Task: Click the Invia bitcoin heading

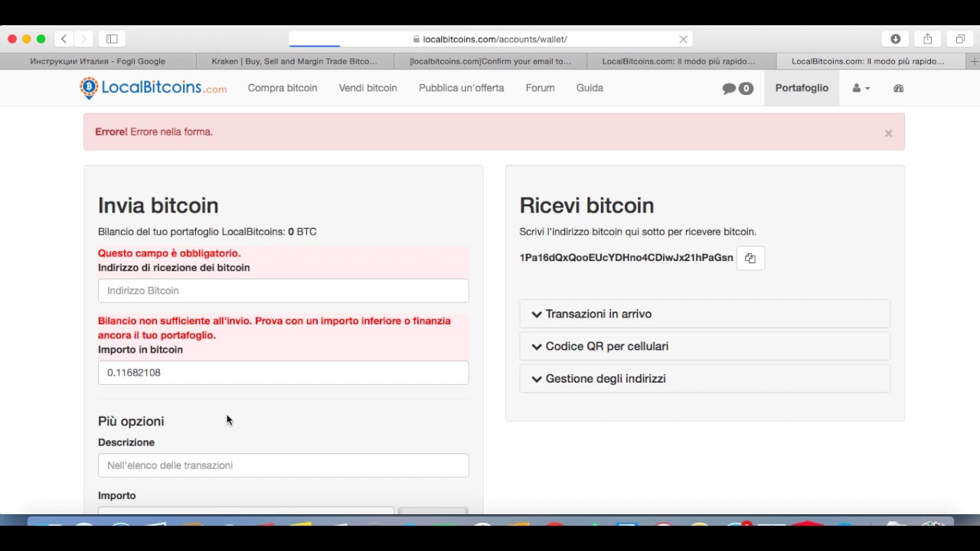Action: click(158, 205)
